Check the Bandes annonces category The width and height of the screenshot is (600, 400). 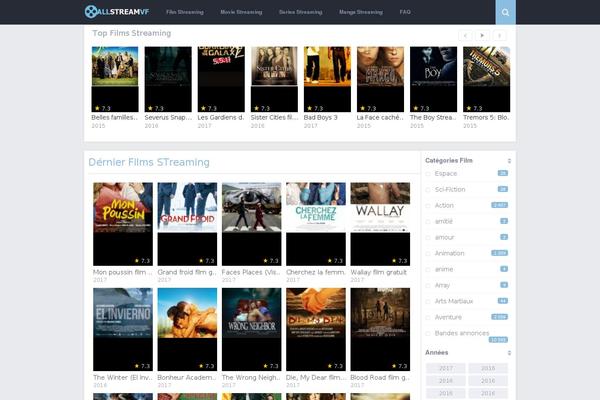428,334
